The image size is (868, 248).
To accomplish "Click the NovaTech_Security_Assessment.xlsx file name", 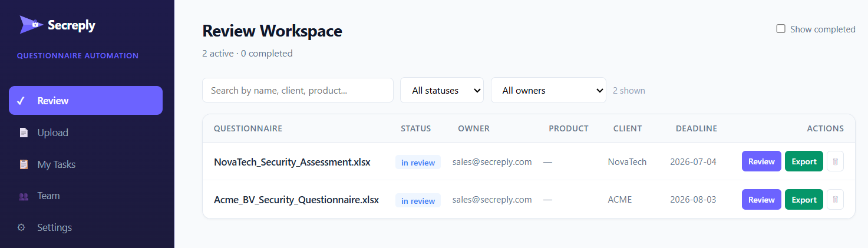I will [x=292, y=162].
